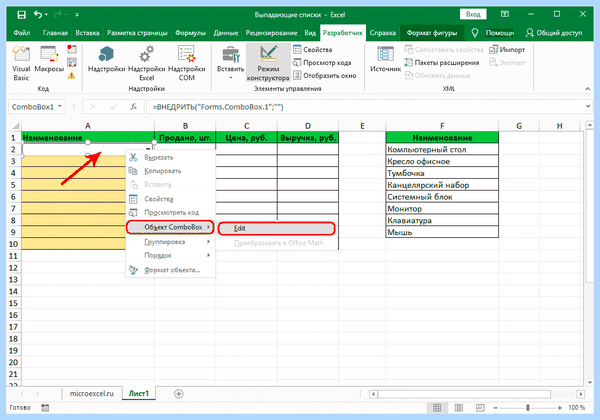
Task: Open the XML Source pane
Action: point(385,59)
